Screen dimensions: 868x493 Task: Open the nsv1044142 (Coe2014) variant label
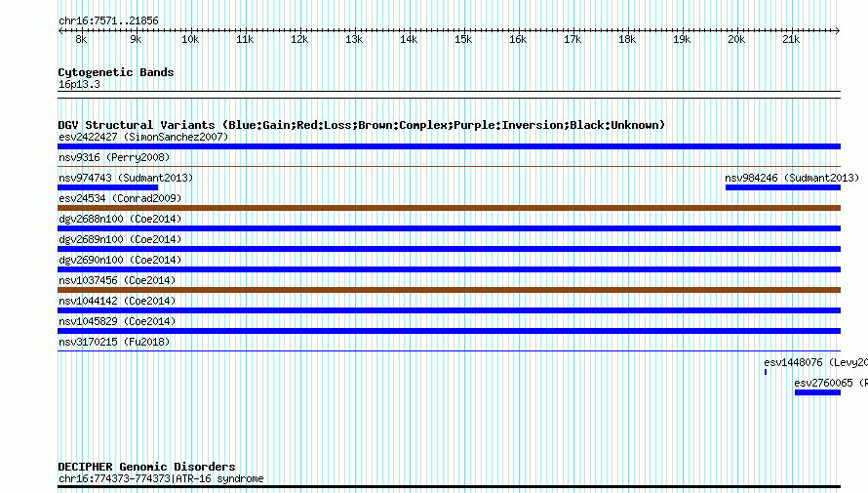[x=117, y=301]
